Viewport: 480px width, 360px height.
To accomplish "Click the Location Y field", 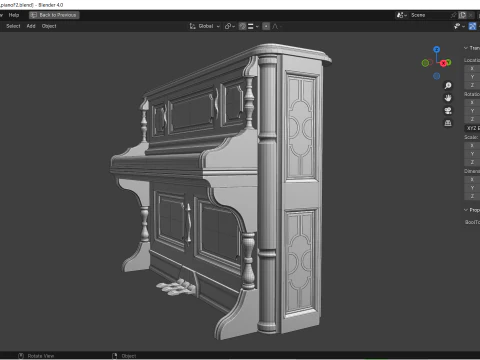I will click(x=472, y=77).
